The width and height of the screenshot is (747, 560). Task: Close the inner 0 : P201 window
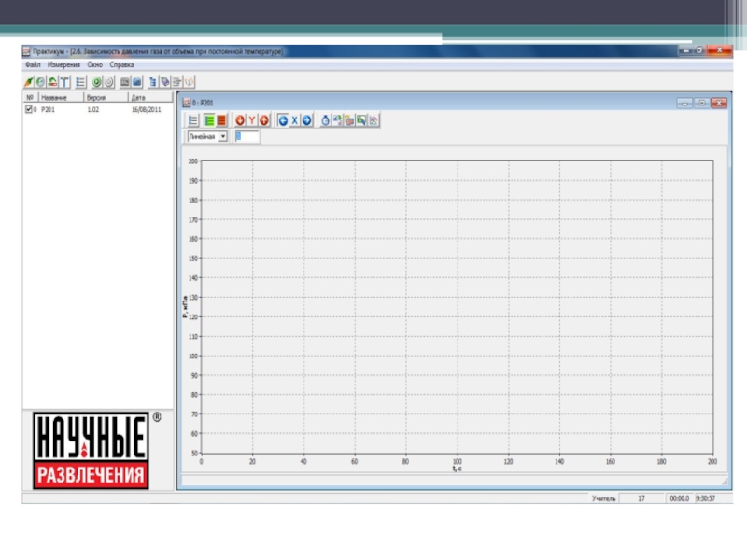tap(719, 103)
